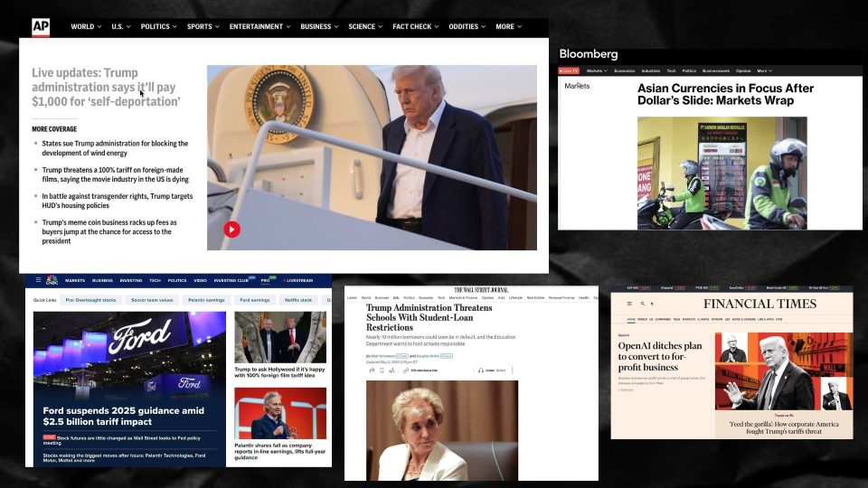Expand the Bloomberg Markets nav dropdown

pos(597,70)
